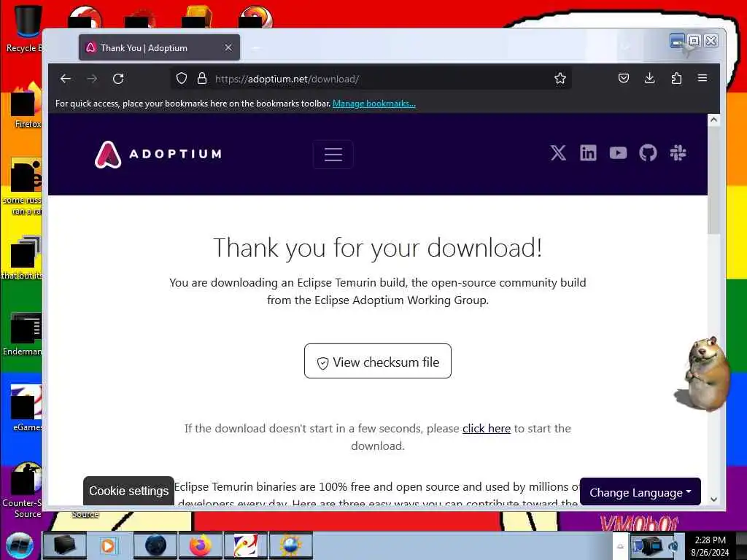View site security via the padlock icon
Screen dimensions: 747x560
pyautogui.click(x=202, y=79)
